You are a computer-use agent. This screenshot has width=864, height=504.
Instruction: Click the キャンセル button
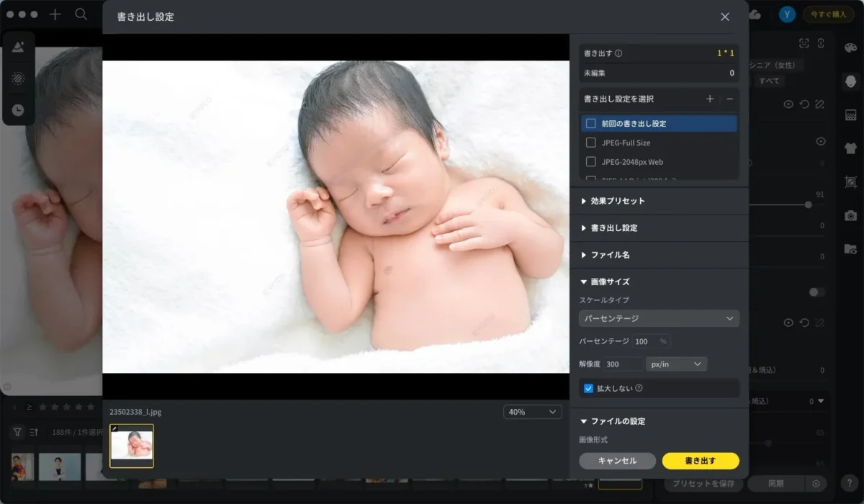coord(617,461)
